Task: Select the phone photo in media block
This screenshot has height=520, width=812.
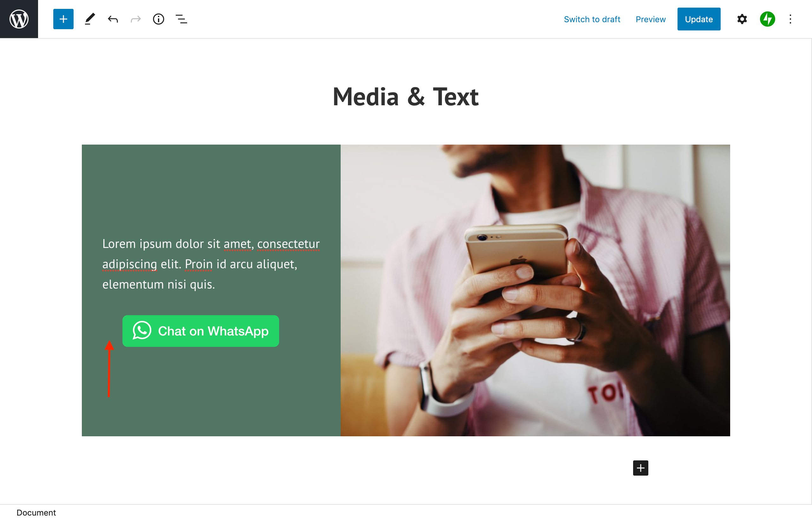Action: click(x=535, y=290)
